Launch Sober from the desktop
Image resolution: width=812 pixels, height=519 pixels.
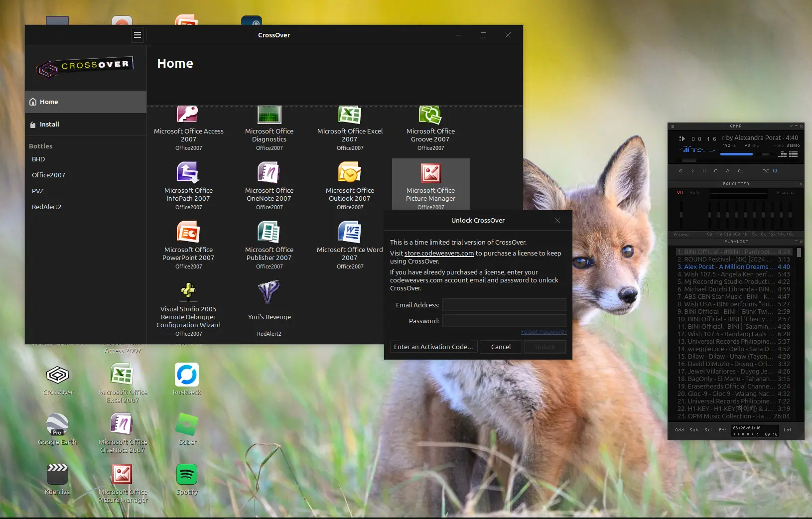point(187,429)
